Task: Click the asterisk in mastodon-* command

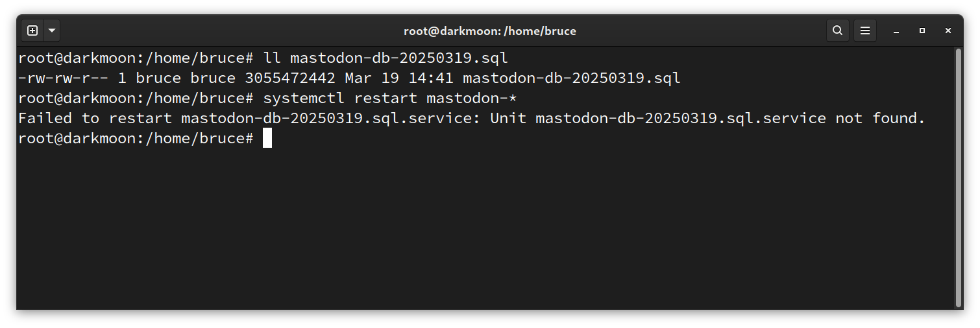Action: pyautogui.click(x=512, y=99)
